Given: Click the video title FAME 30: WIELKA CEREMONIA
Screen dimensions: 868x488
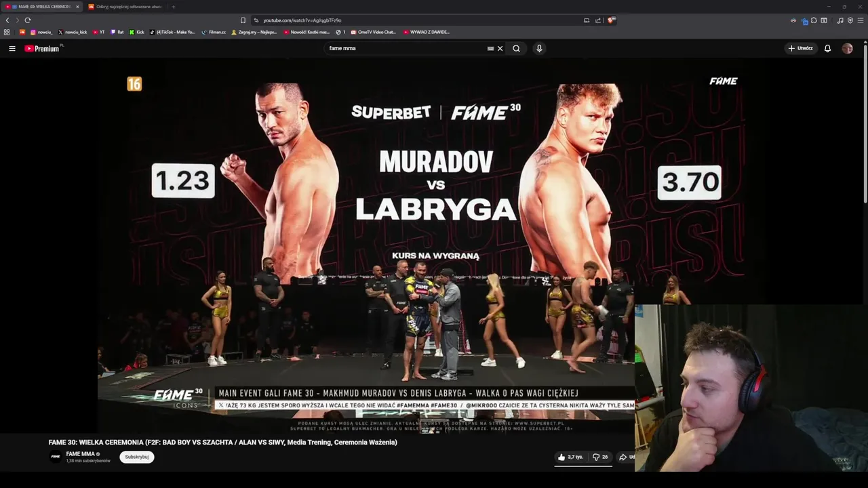Looking at the screenshot, I should [222, 442].
